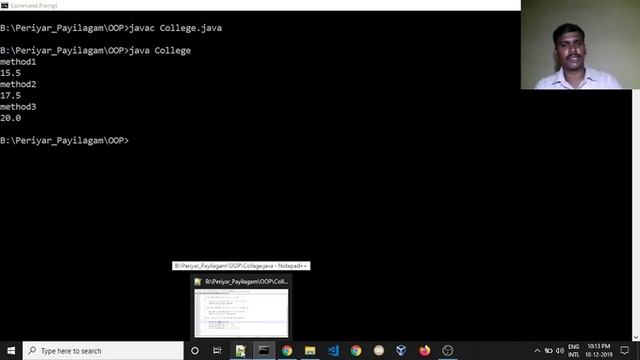Viewport: 640px width, 360px height.
Task: Select Notepad++ College.java preview thumbnail
Action: [x=241, y=313]
